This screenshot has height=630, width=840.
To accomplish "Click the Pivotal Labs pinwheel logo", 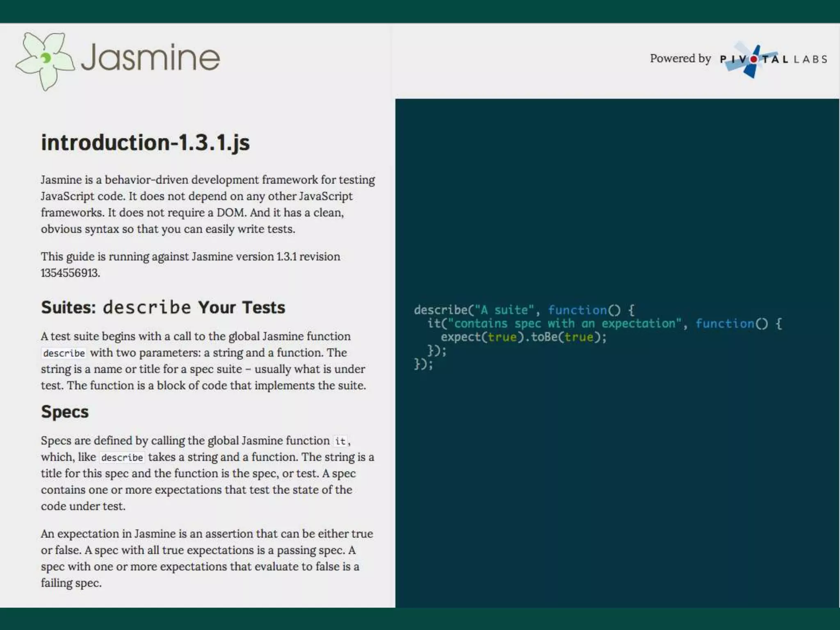I will [753, 61].
